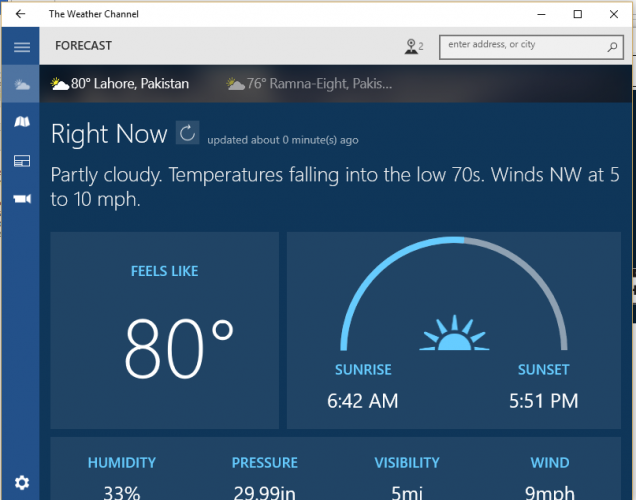Viewport: 636px width, 500px height.
Task: Click the SUNRISE label
Action: tap(363, 369)
